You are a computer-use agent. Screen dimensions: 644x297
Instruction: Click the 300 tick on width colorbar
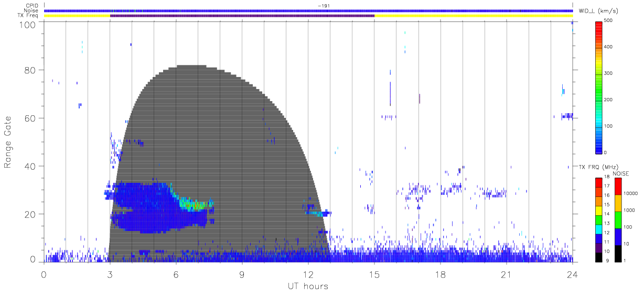608,73
